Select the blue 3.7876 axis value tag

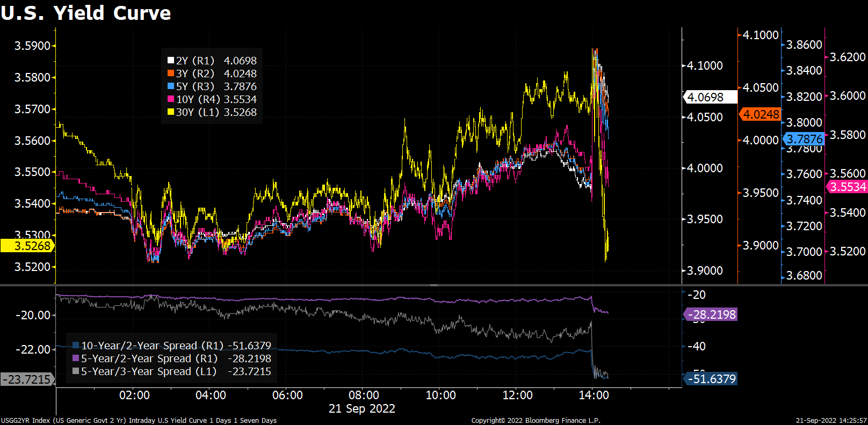click(804, 139)
